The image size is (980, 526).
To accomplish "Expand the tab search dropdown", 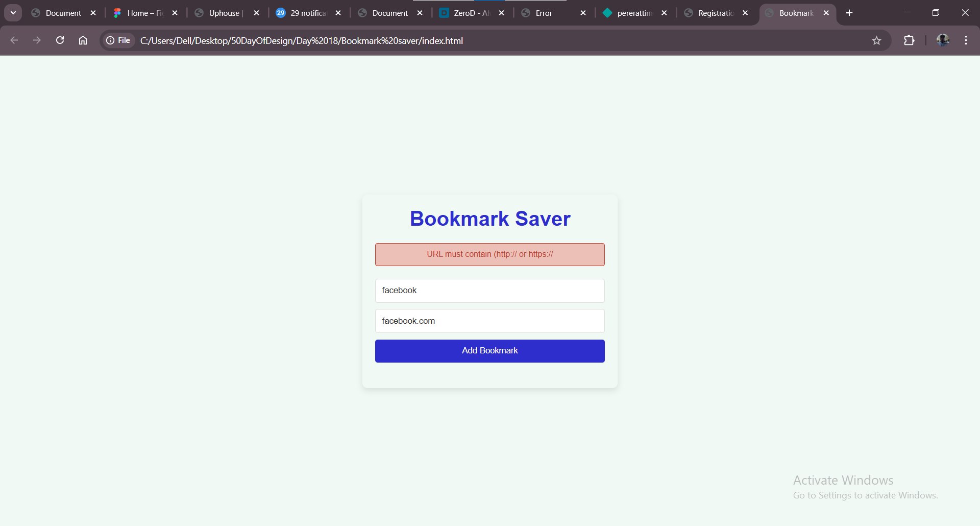I will pyautogui.click(x=13, y=13).
